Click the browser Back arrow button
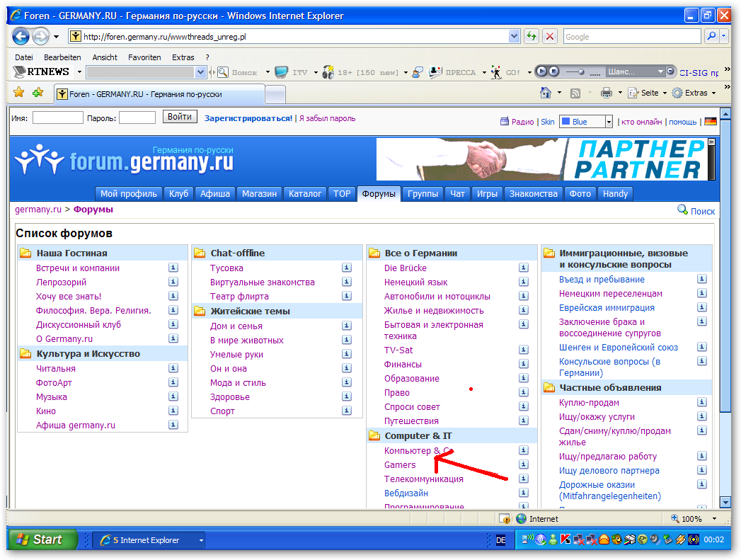 coord(21,36)
